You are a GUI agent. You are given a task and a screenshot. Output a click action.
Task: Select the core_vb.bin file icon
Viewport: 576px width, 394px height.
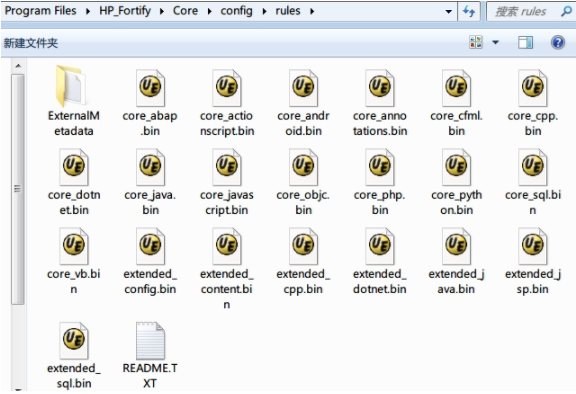point(74,246)
